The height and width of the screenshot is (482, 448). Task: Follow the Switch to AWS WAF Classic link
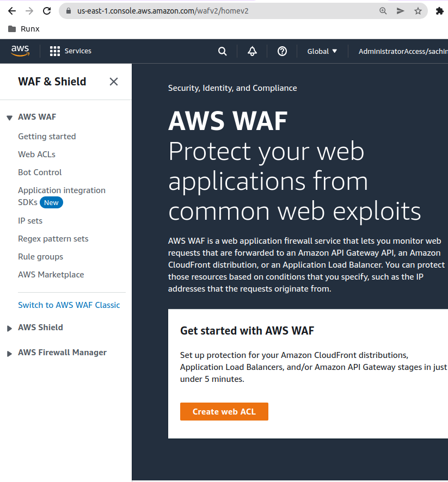(69, 305)
